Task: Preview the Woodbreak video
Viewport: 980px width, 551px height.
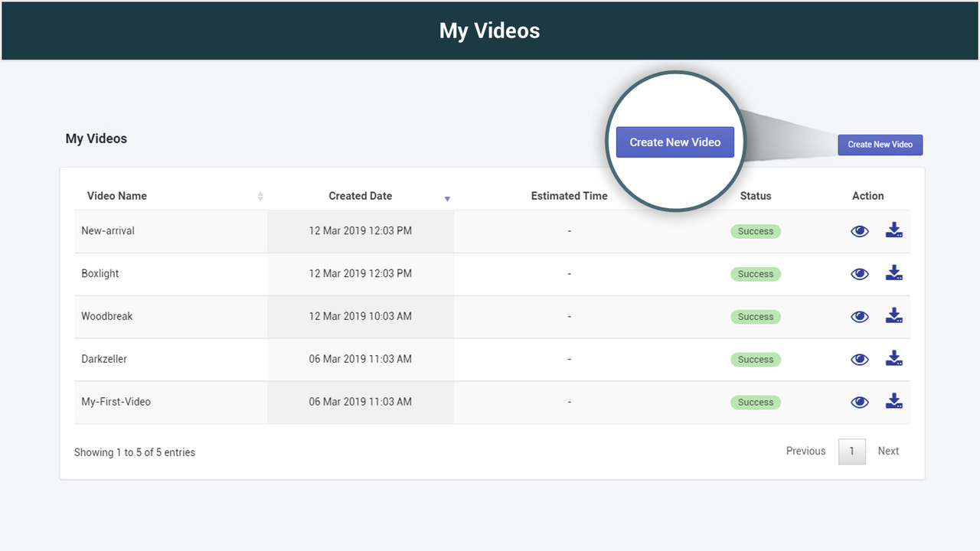Action: [x=859, y=316]
